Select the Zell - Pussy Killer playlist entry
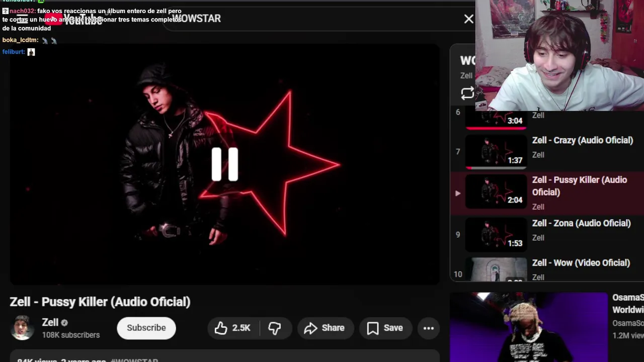644x362 pixels. pos(546,193)
